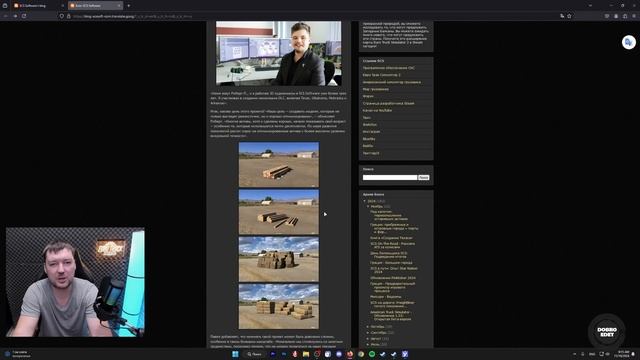
Task: Collapse the Ноябрь archive month
Action: [x=368, y=207]
